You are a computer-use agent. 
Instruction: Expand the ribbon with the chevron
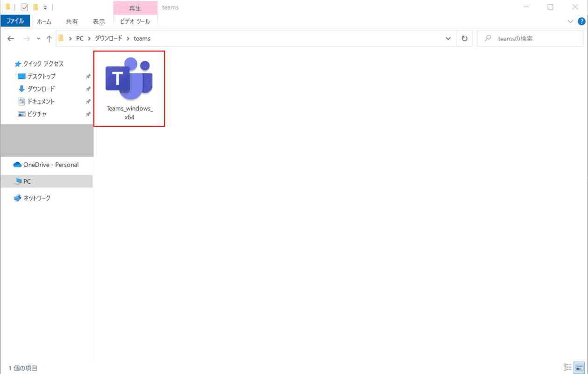point(570,22)
